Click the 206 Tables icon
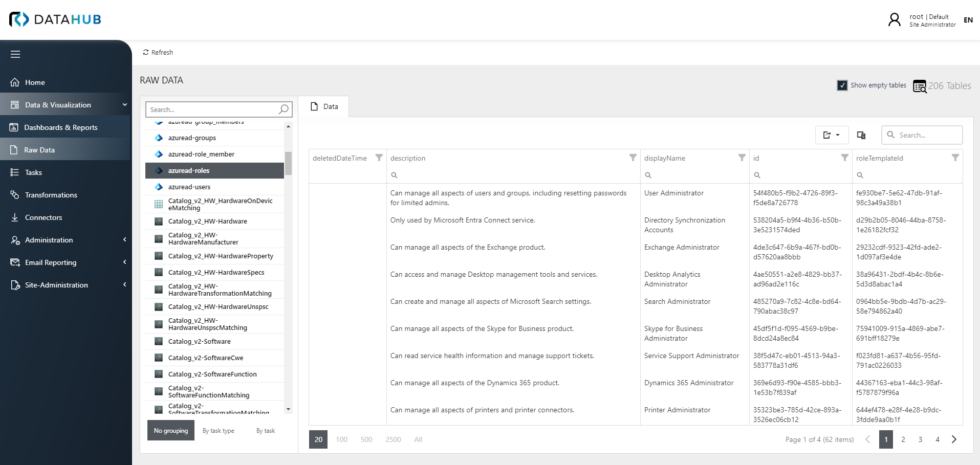 (920, 86)
